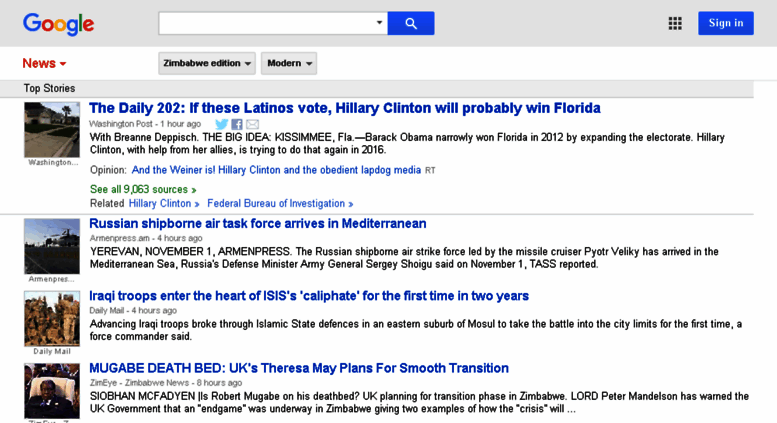Click the RT source label after opinion link
This screenshot has height=423, width=777.
point(430,170)
